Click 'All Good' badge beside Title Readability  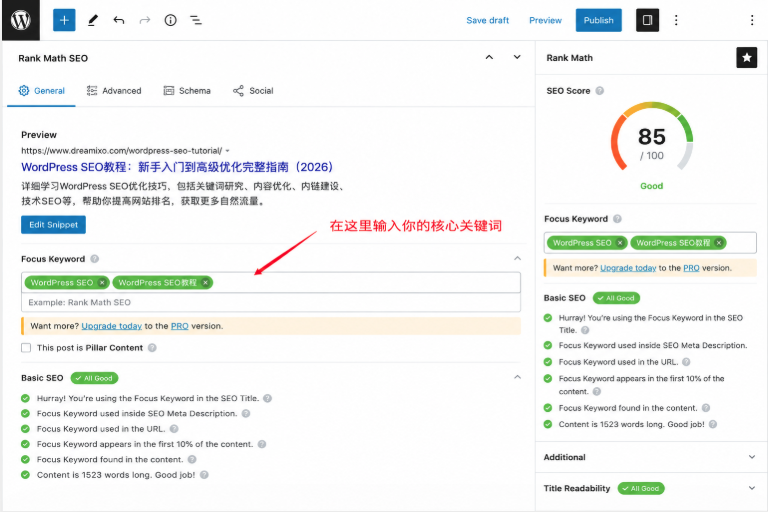click(x=641, y=488)
